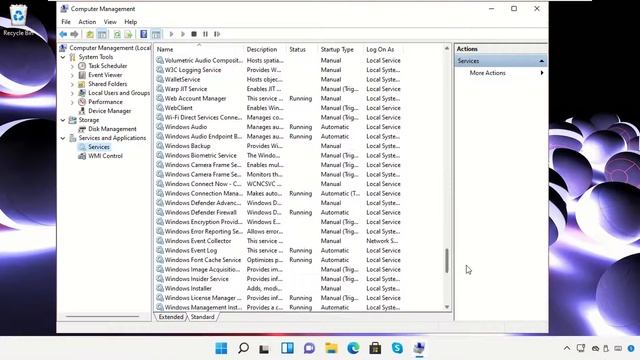Click the services list vertical scrollbar thumb
The image size is (640, 360).
tap(447, 260)
